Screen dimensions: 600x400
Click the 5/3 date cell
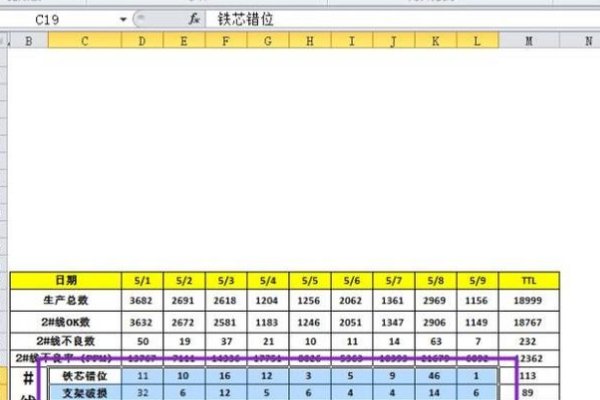click(x=226, y=281)
